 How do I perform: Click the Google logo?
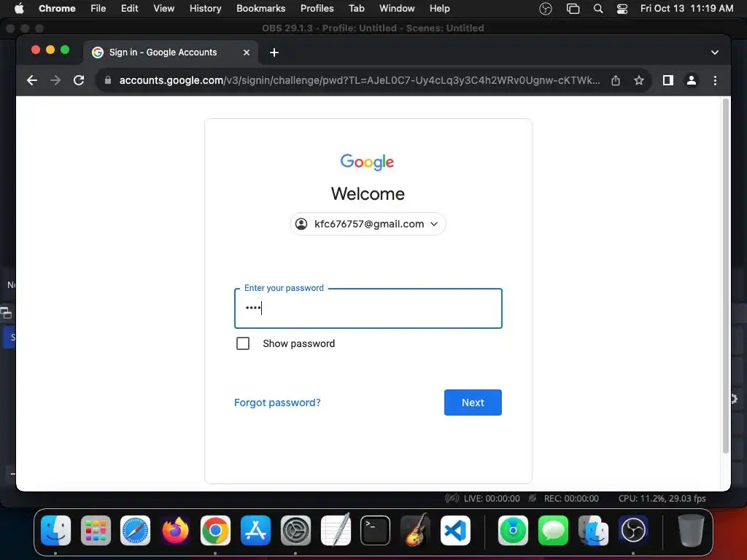pyautogui.click(x=368, y=162)
